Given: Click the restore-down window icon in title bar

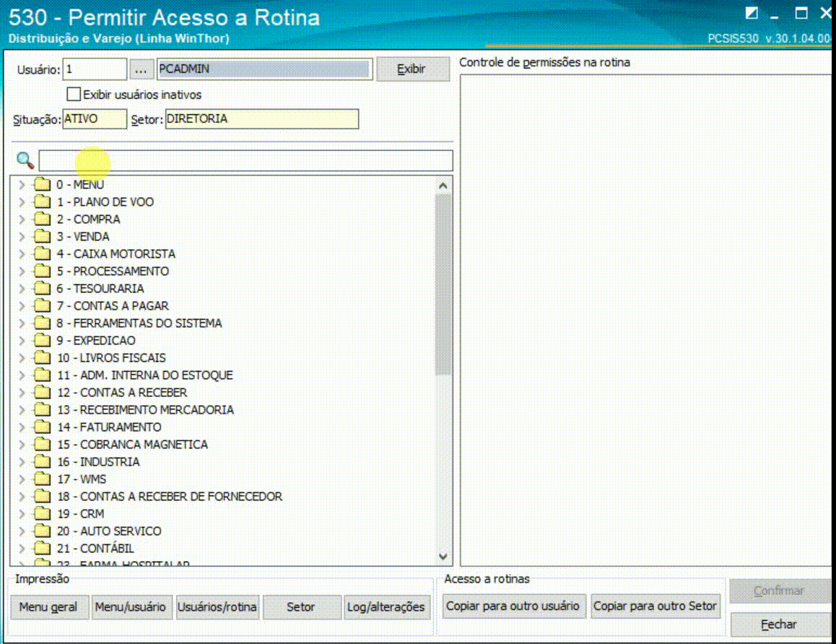Looking at the screenshot, I should pos(801,13).
